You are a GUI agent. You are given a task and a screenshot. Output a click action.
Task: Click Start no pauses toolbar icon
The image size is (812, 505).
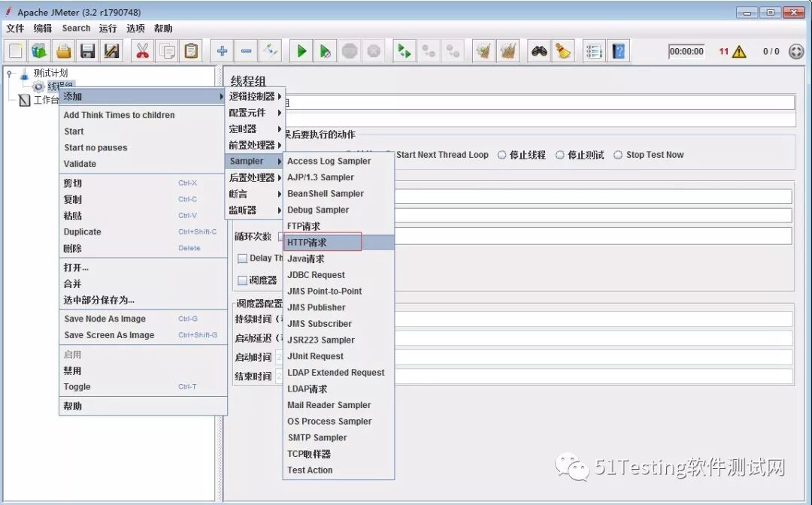326,50
